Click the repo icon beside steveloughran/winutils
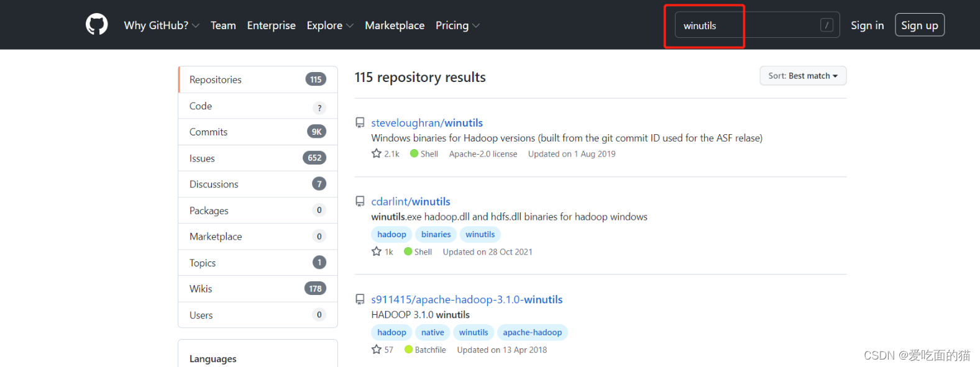The width and height of the screenshot is (980, 367). tap(360, 123)
